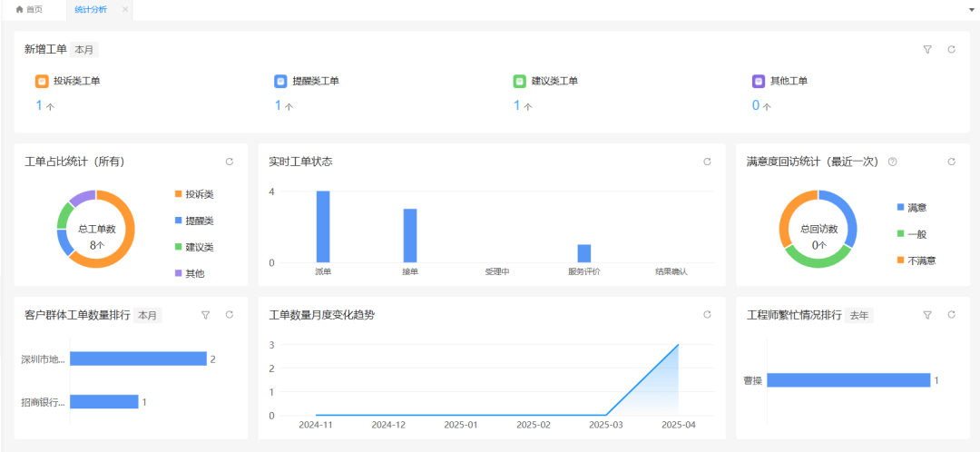The height and width of the screenshot is (452, 980).
Task: Toggle 投诉类 legend in donut chart
Action: click(x=193, y=194)
